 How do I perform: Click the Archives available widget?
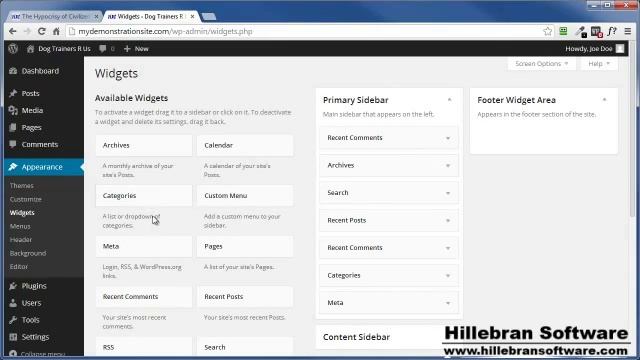(144, 145)
